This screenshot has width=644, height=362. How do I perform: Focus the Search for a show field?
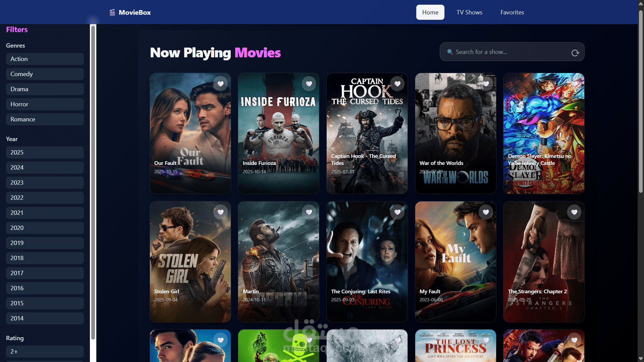[512, 52]
